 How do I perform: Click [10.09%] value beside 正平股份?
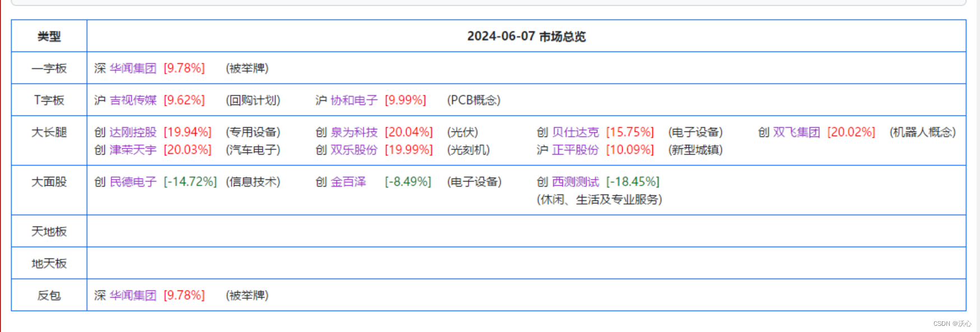point(630,150)
